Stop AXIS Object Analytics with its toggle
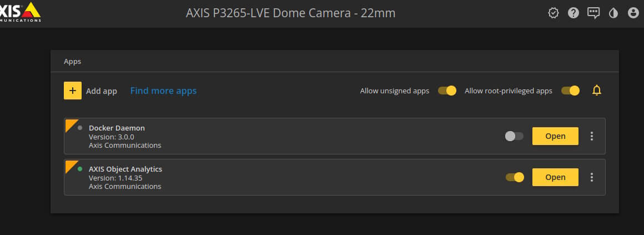 pos(515,177)
